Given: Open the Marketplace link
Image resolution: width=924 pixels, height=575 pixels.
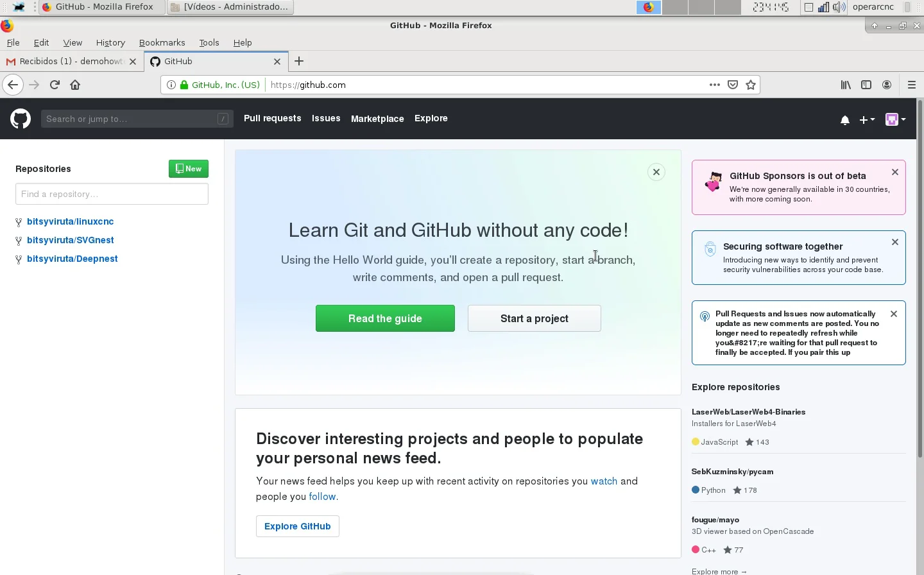Looking at the screenshot, I should coord(377,119).
